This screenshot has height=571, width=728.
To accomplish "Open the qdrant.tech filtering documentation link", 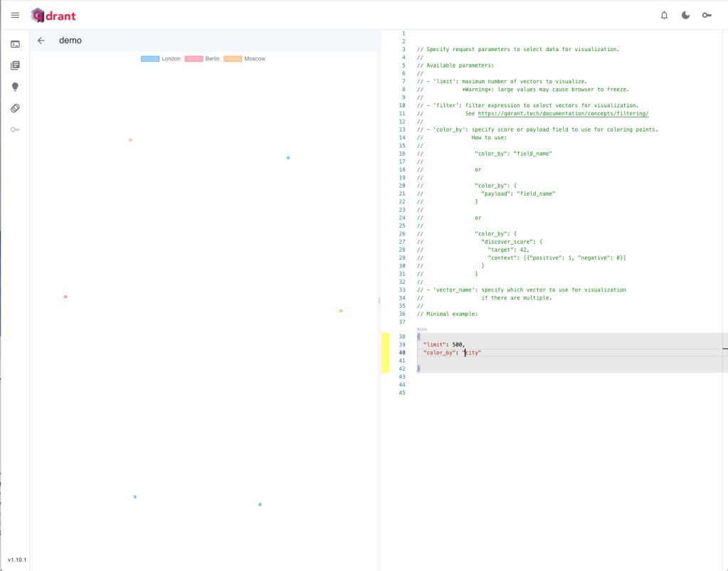I will coord(563,114).
